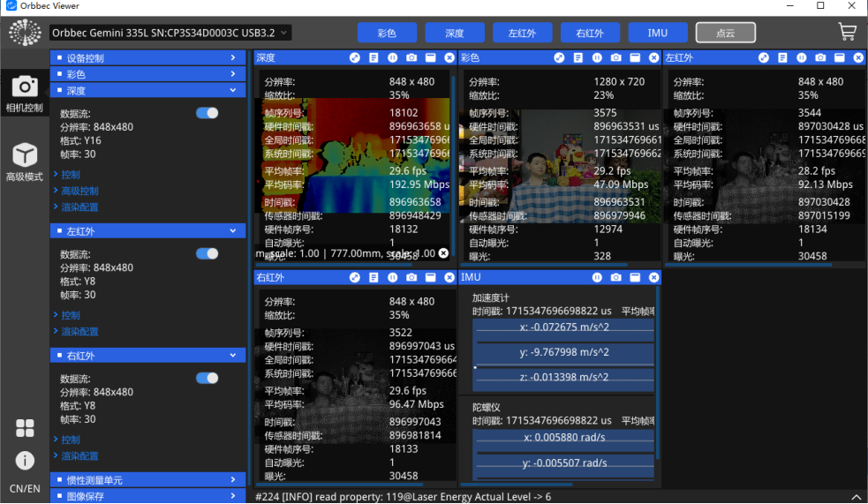Pause the 彩色 stream panel
Viewport: 868px width, 504px height.
[x=597, y=57]
